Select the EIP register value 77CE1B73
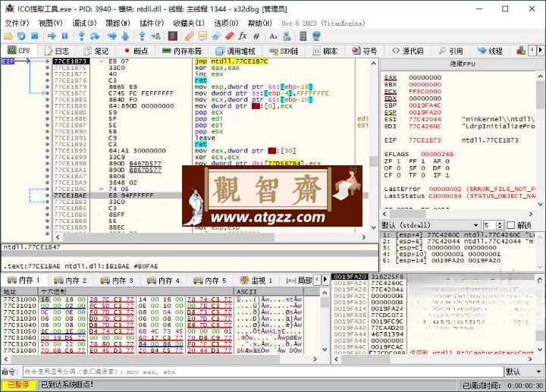The height and width of the screenshot is (392, 546). coord(425,140)
